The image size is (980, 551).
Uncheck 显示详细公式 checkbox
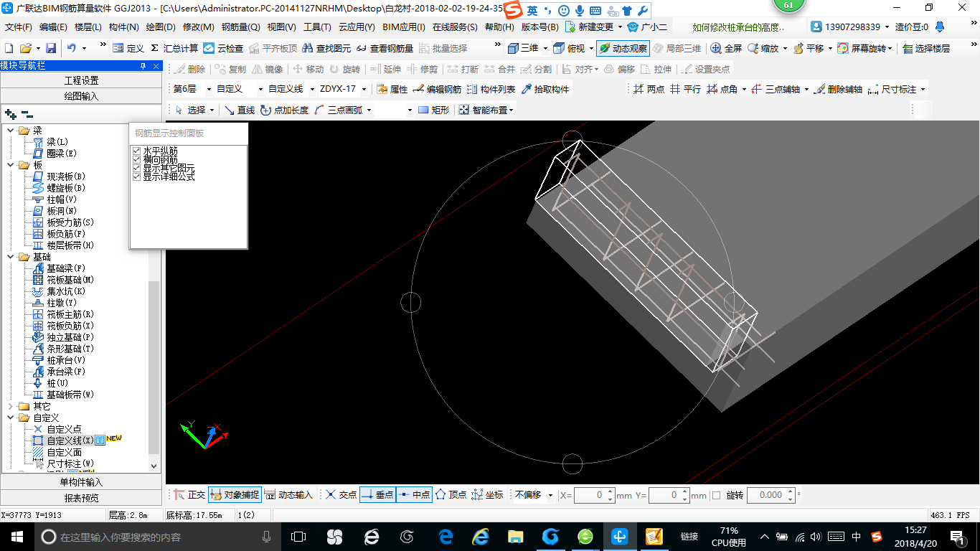click(136, 176)
